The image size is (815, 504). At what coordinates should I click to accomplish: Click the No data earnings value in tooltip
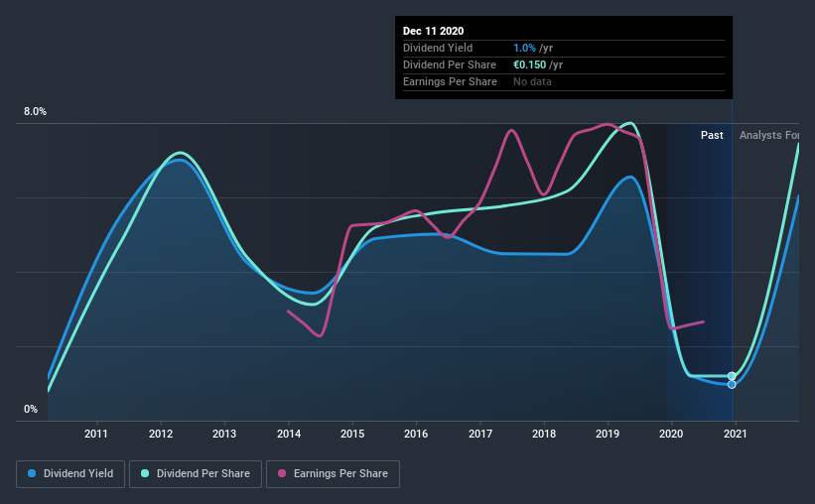[532, 82]
